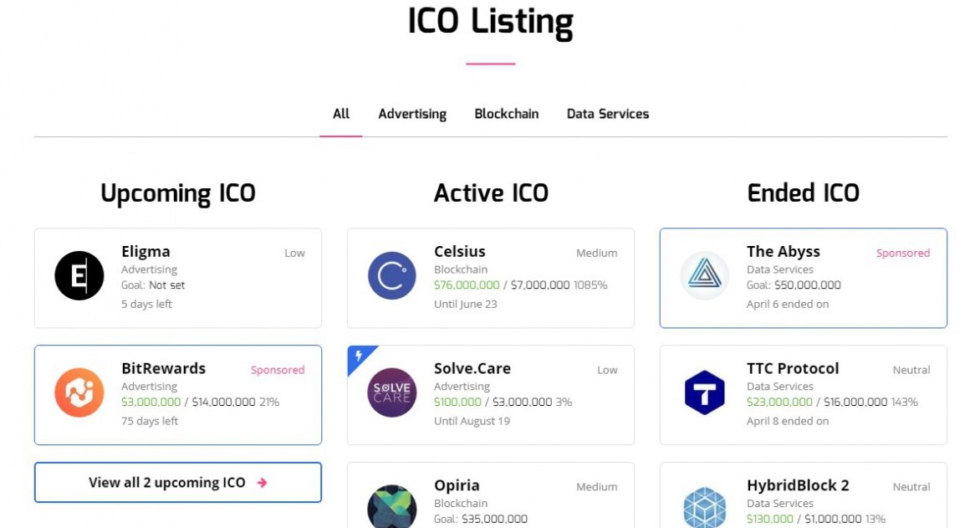Open the HybridBlock 2 title link

(x=798, y=485)
